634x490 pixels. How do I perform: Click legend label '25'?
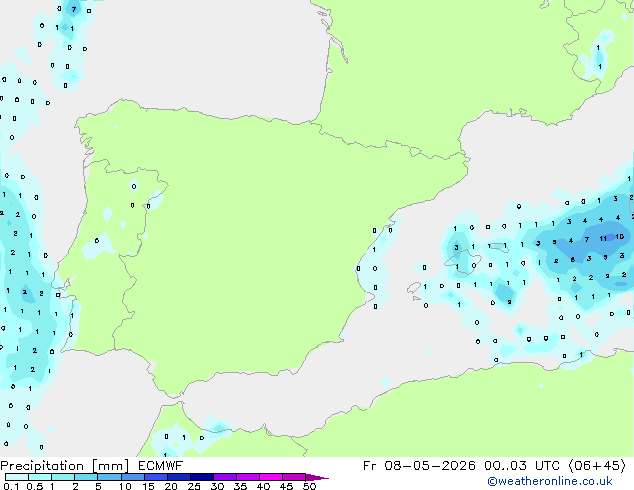point(194,486)
